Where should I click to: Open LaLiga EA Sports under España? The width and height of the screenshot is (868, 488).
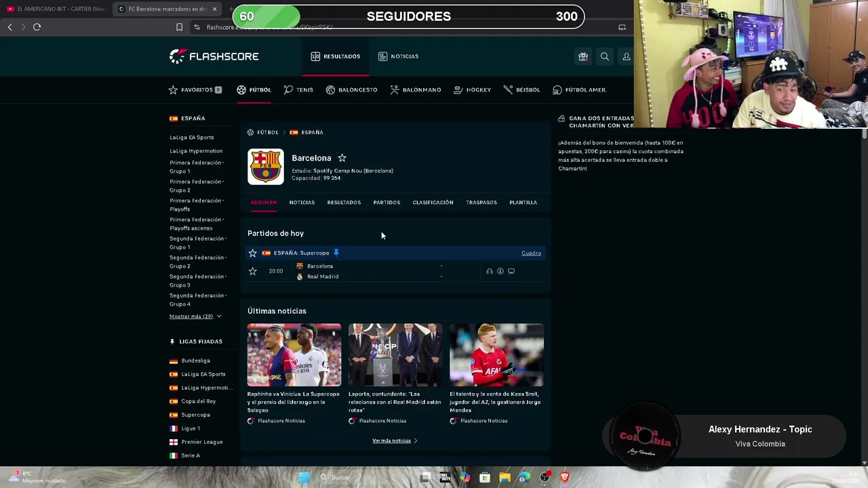coord(192,138)
